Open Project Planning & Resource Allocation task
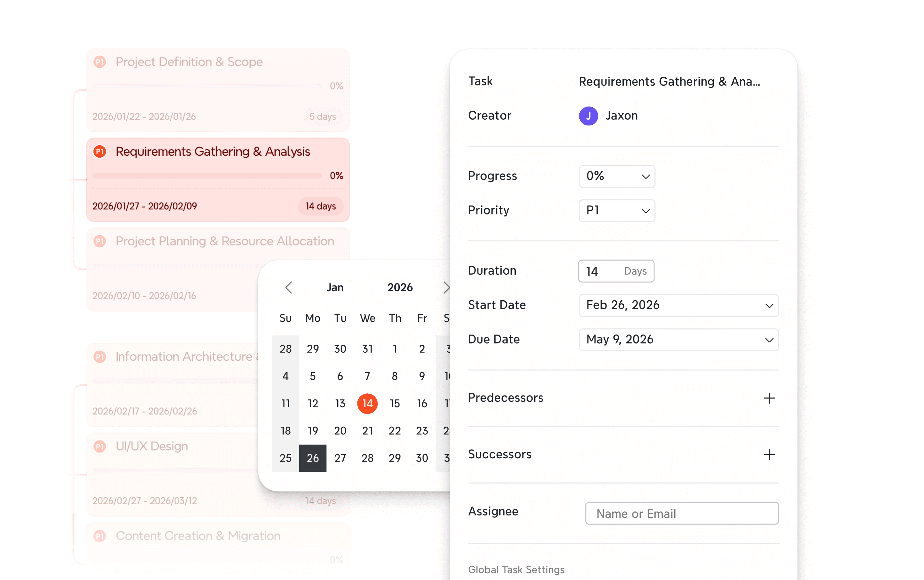The width and height of the screenshot is (924, 580). [224, 241]
